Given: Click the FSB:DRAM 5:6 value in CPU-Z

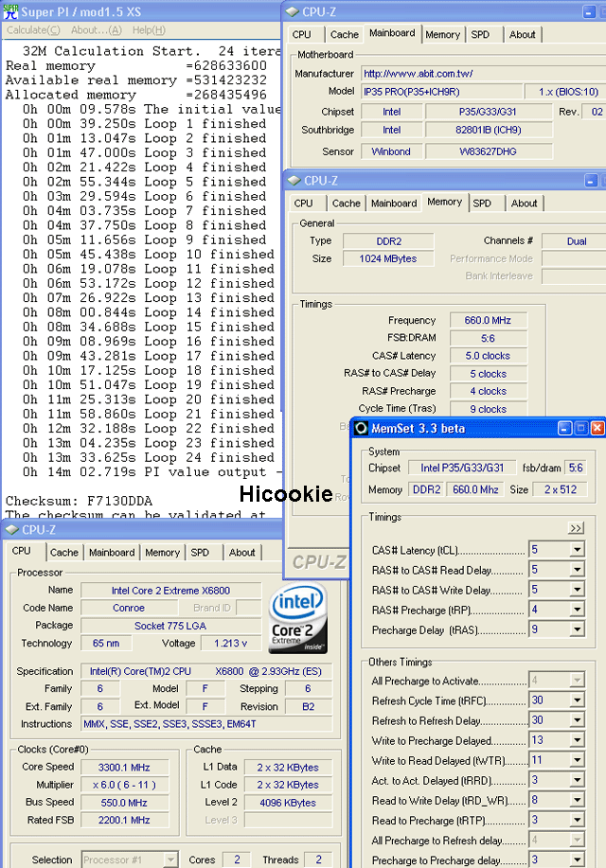Looking at the screenshot, I should pyautogui.click(x=488, y=338).
